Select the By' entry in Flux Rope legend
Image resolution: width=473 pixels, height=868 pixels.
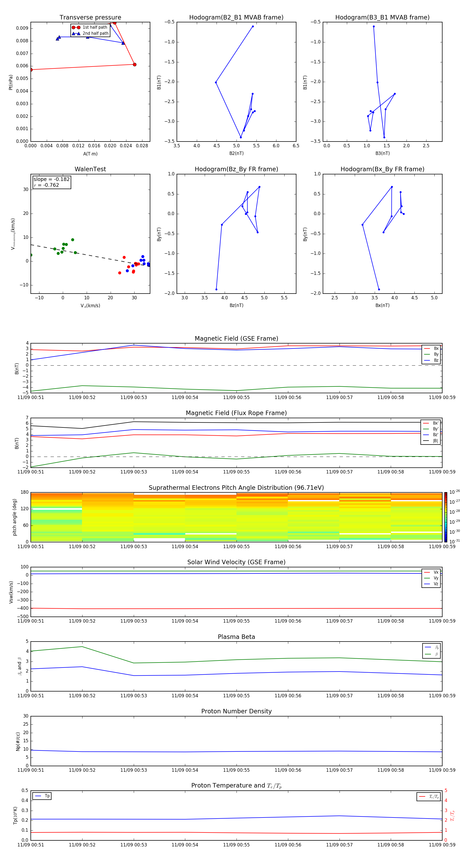click(x=431, y=429)
